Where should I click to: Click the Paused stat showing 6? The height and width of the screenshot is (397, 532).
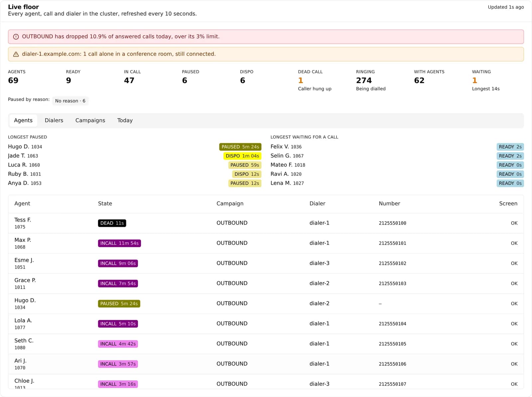click(191, 77)
